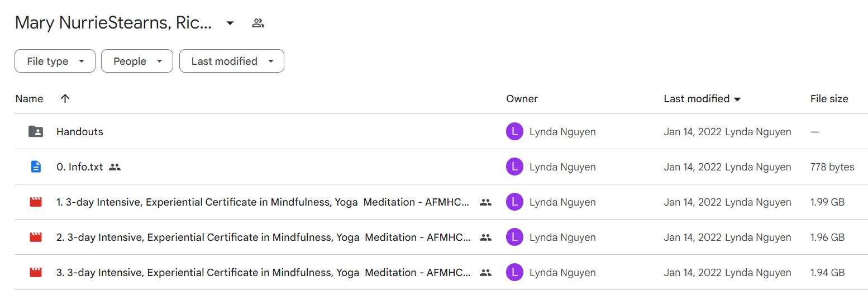868x304 pixels.
Task: Open video 2. 3-day Intensive Experiential Certificate
Action: [264, 237]
